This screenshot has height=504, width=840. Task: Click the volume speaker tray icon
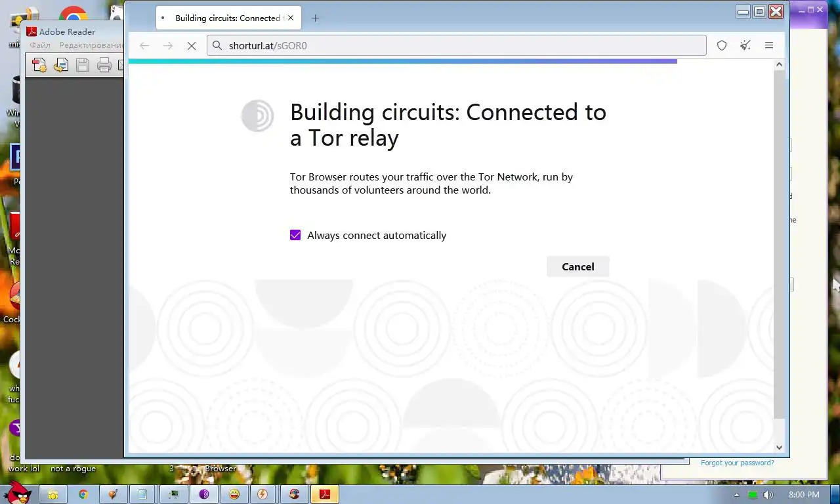tap(768, 495)
